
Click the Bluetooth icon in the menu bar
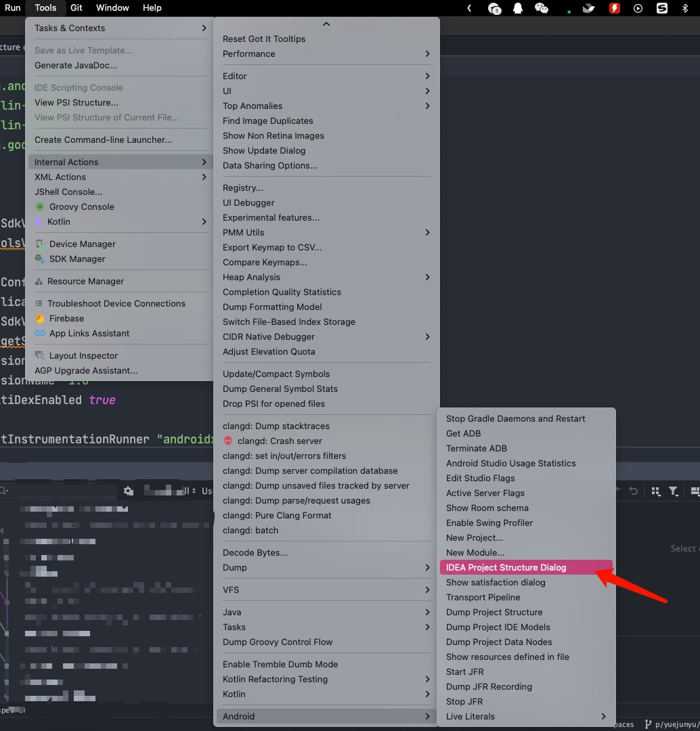pyautogui.click(x=685, y=8)
